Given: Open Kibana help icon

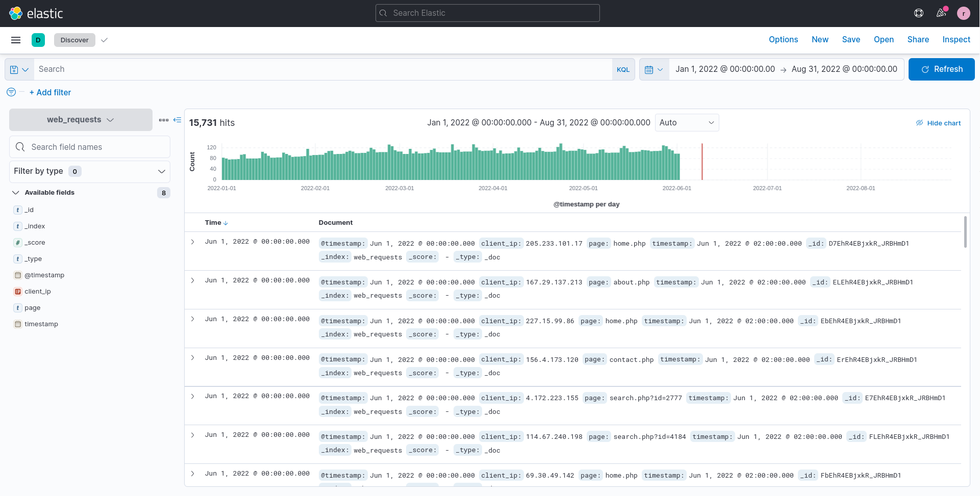Looking at the screenshot, I should (x=919, y=13).
